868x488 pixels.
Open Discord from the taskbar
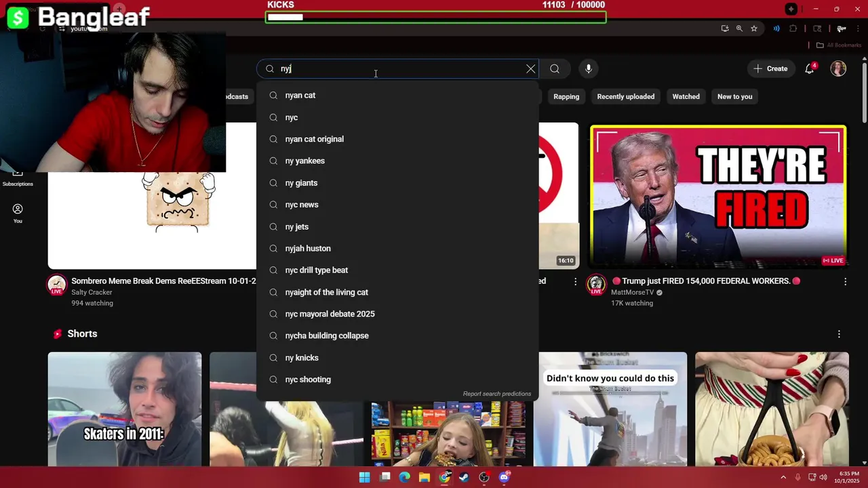click(504, 477)
